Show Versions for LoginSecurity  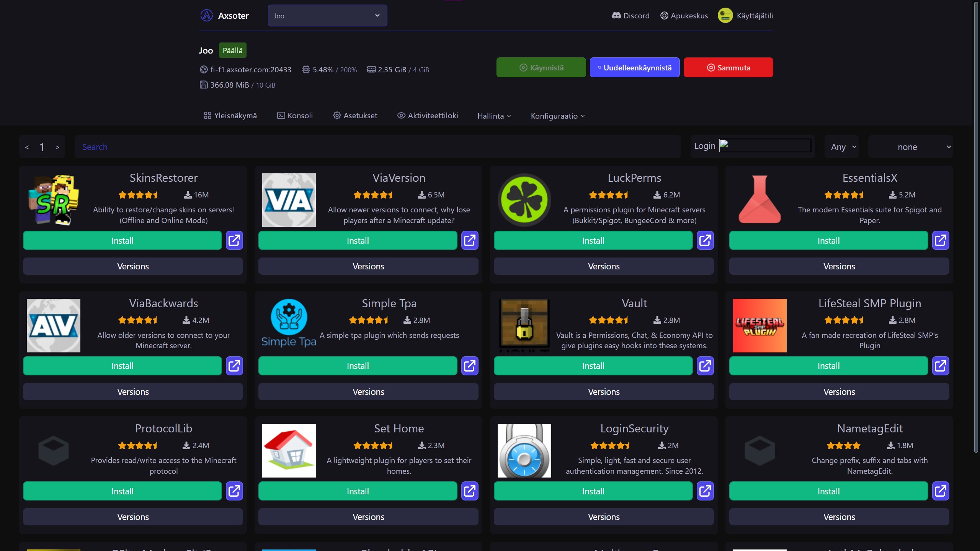coord(604,517)
